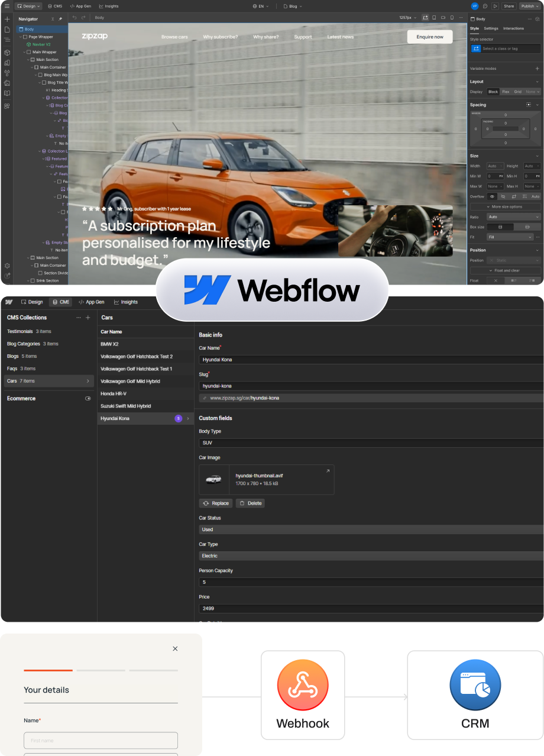Open App Gen in the Designer top bar
This screenshot has height=756, width=544.
80,6
